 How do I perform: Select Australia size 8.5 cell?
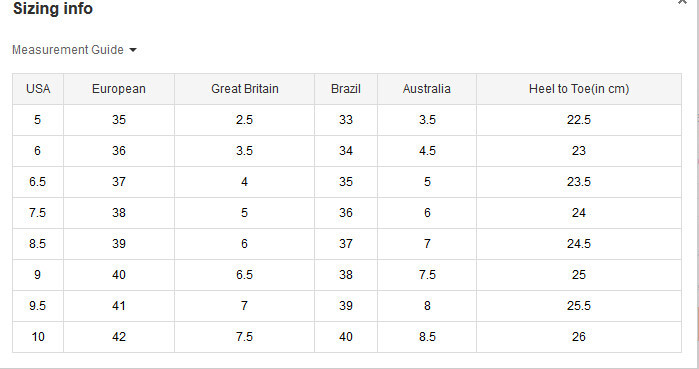(x=427, y=337)
